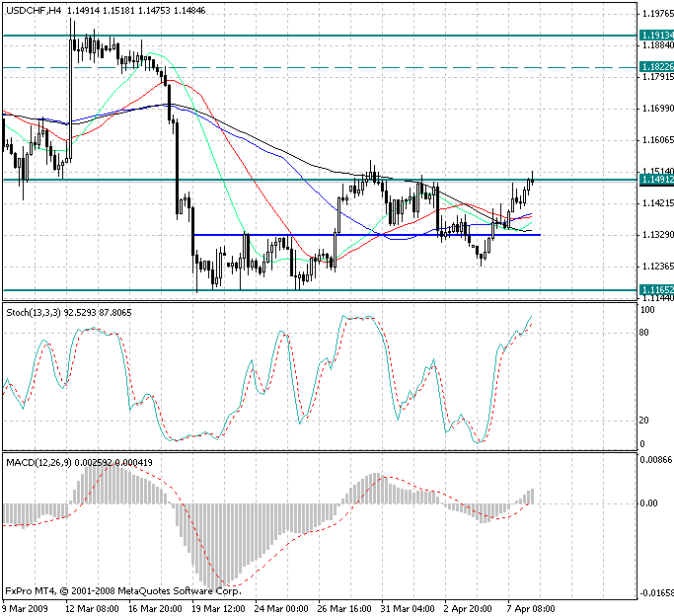Click the 1.14215 price scale value

coord(657,203)
